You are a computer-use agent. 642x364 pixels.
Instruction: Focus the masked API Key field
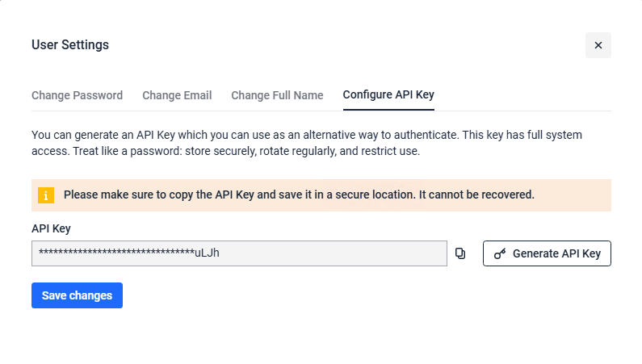pos(323,253)
